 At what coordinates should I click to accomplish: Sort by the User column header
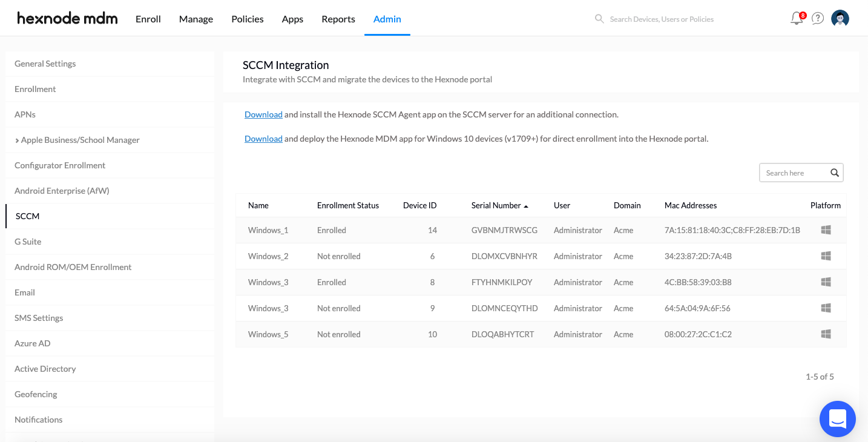pyautogui.click(x=562, y=205)
